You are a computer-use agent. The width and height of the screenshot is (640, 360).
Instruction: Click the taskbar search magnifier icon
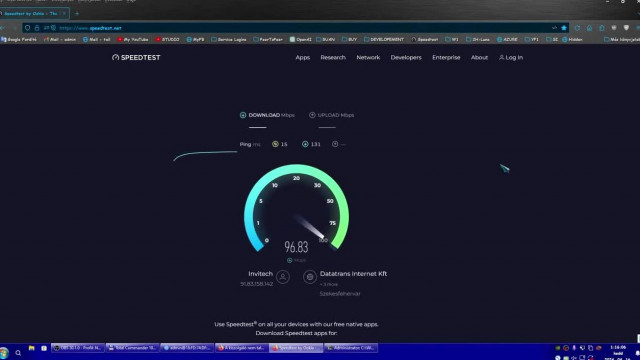[x=18, y=353]
